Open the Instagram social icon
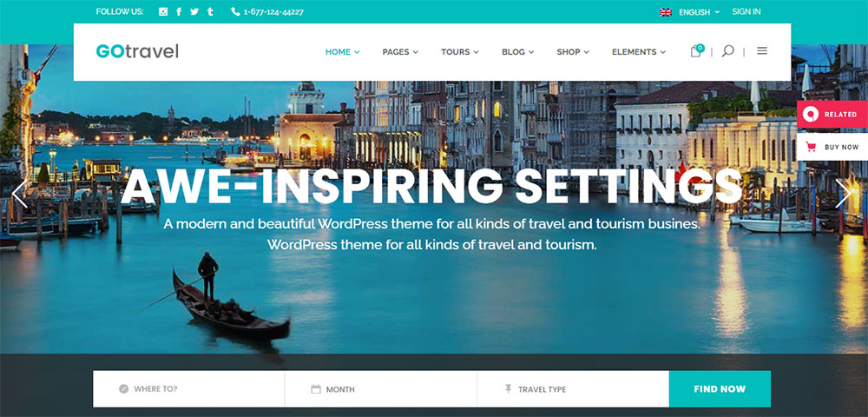The height and width of the screenshot is (417, 868). point(163,11)
